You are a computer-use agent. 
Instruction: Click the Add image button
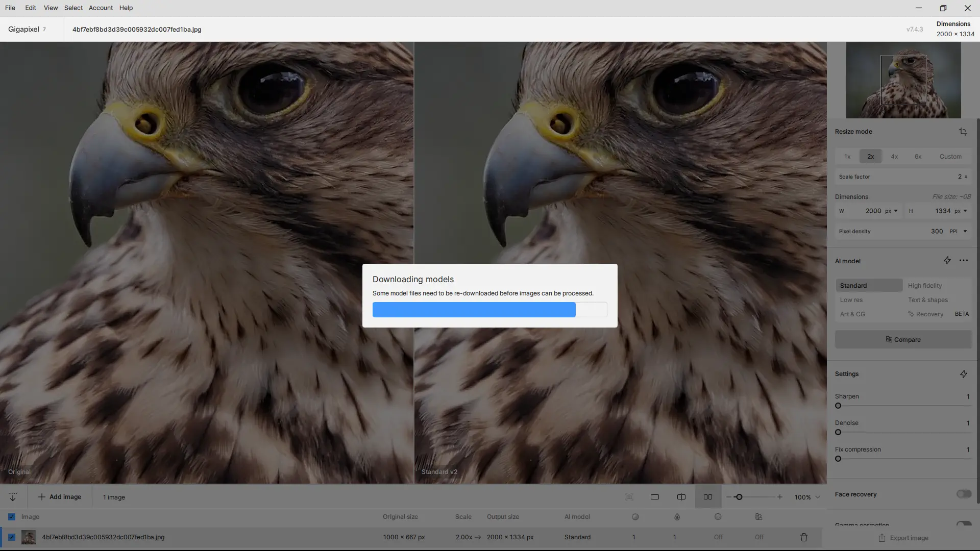point(60,497)
